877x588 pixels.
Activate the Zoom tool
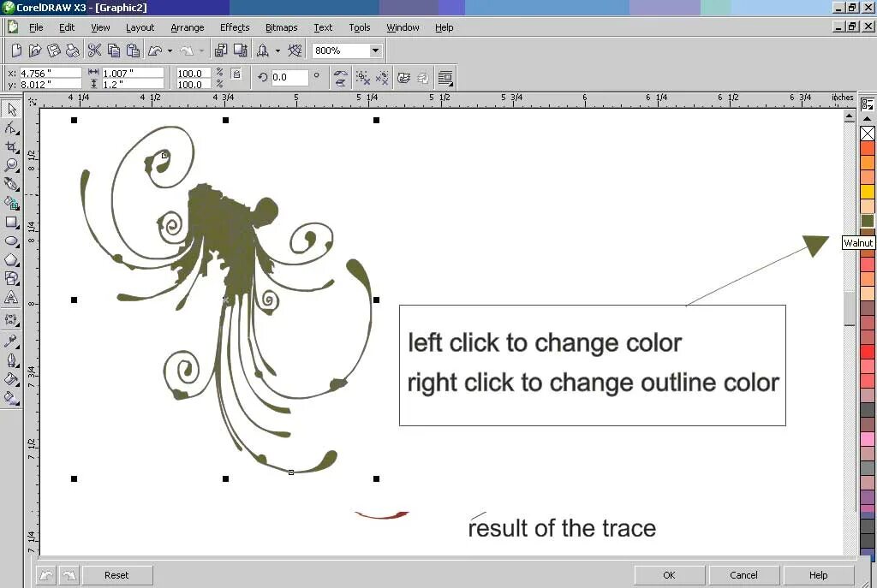(11, 164)
